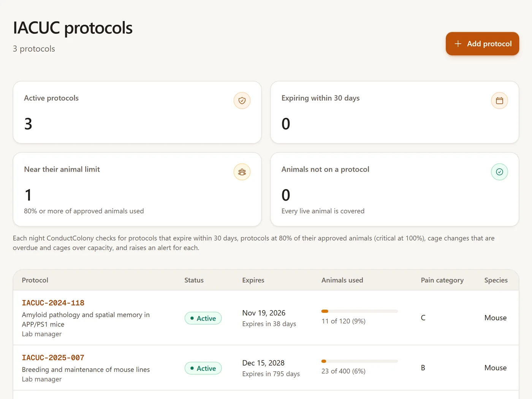This screenshot has width=532, height=399.
Task: Click pain category C cell
Action: click(x=423, y=318)
